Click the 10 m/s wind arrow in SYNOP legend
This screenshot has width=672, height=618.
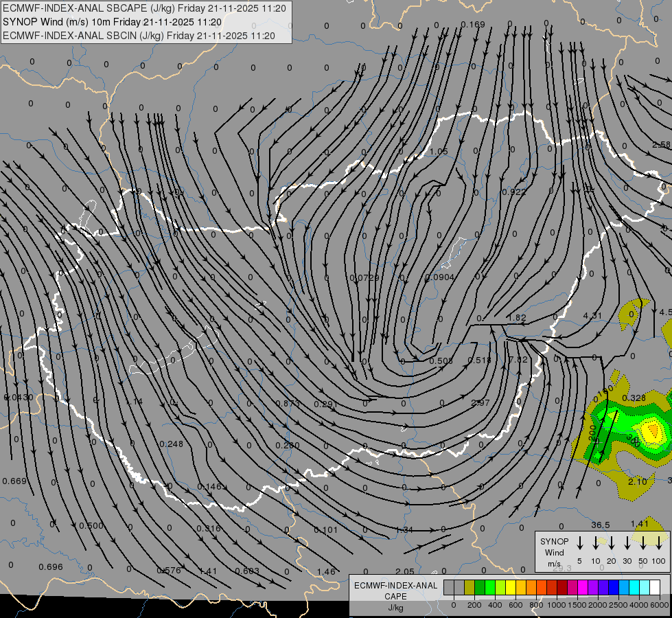[596, 542]
